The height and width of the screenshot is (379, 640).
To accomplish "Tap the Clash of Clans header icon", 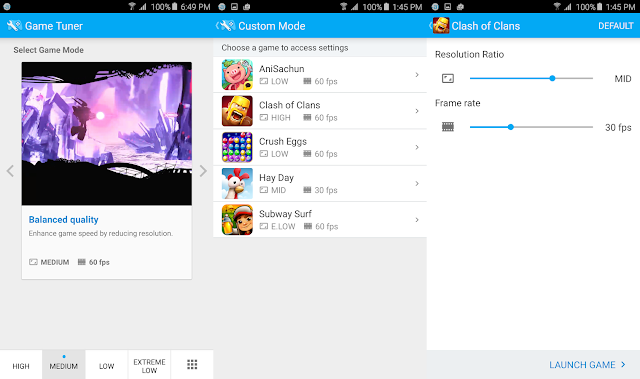I will click(441, 26).
